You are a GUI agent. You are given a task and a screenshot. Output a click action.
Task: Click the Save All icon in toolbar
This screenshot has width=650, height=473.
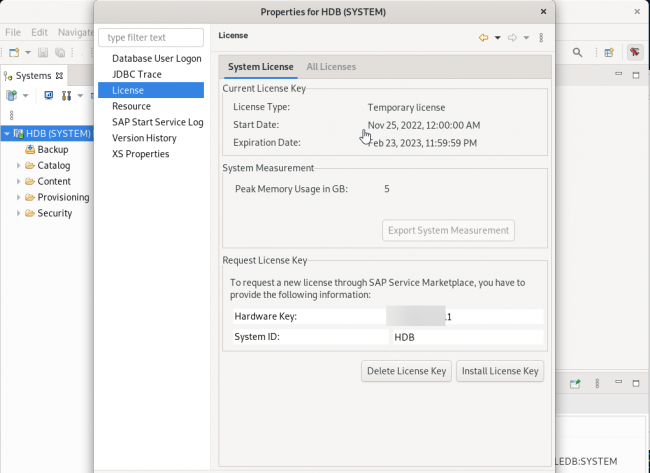tap(60, 52)
